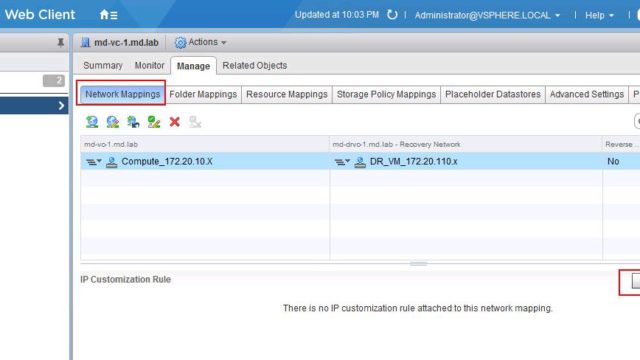This screenshot has height=360, width=640.
Task: Open the Folder Mappings sub-tab
Action: point(203,94)
